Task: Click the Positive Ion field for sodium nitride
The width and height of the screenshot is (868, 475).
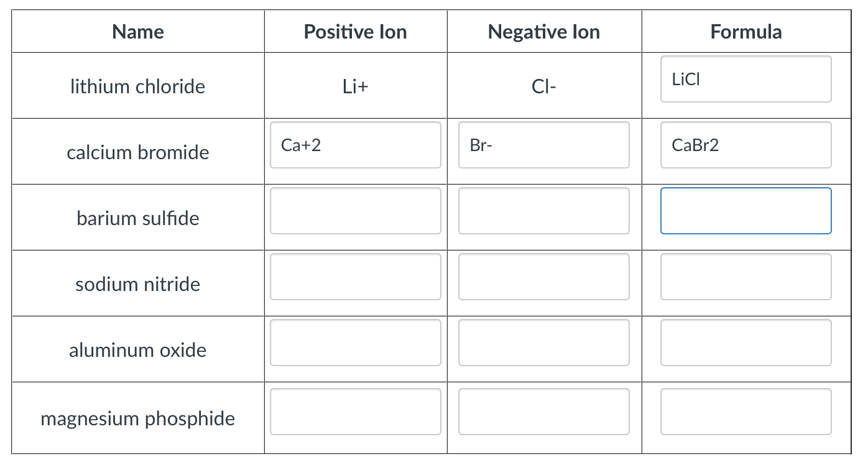Action: click(x=355, y=277)
